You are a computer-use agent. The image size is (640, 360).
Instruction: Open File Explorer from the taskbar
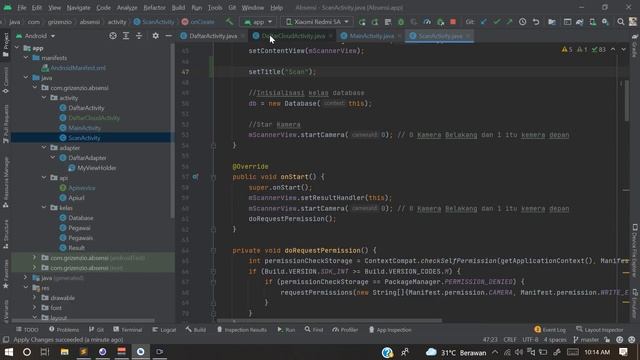[64, 352]
